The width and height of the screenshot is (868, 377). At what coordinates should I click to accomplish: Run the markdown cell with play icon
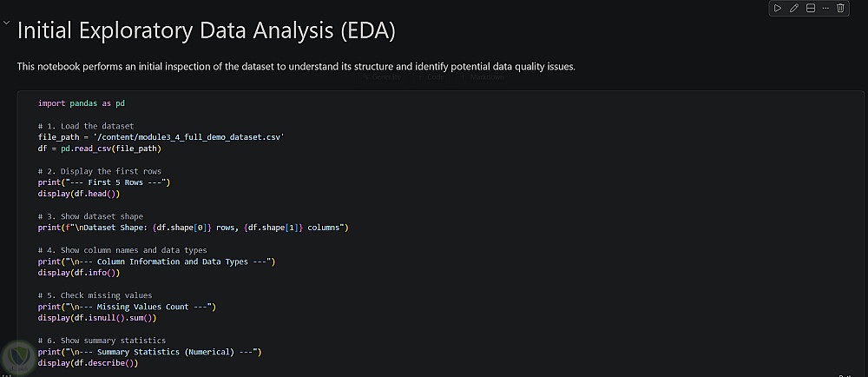point(778,9)
